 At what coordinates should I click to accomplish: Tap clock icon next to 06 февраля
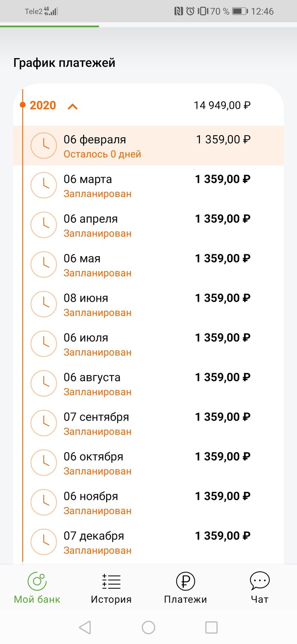[44, 146]
